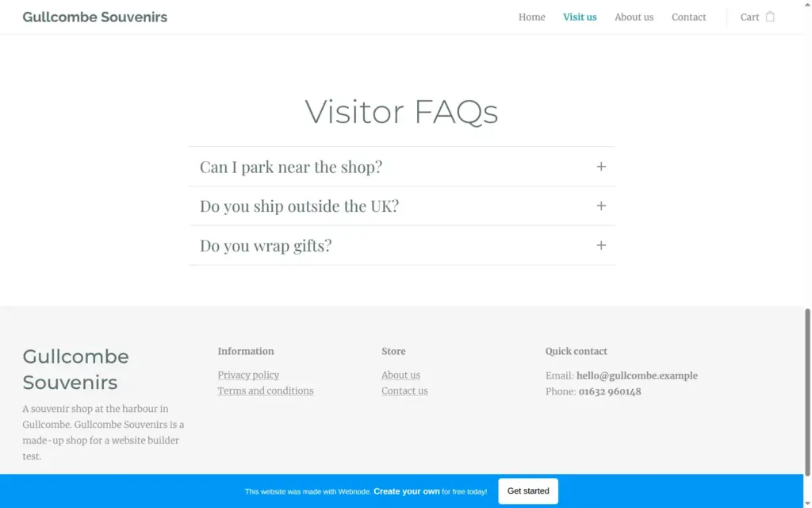Click the hello@gullcombe.example email address
Viewport: 812px width, 508px height.
637,375
